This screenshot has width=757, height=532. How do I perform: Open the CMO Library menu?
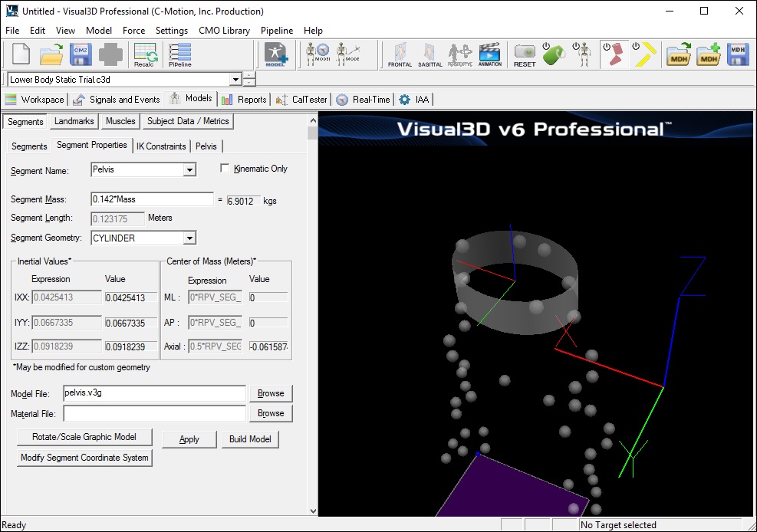(224, 31)
